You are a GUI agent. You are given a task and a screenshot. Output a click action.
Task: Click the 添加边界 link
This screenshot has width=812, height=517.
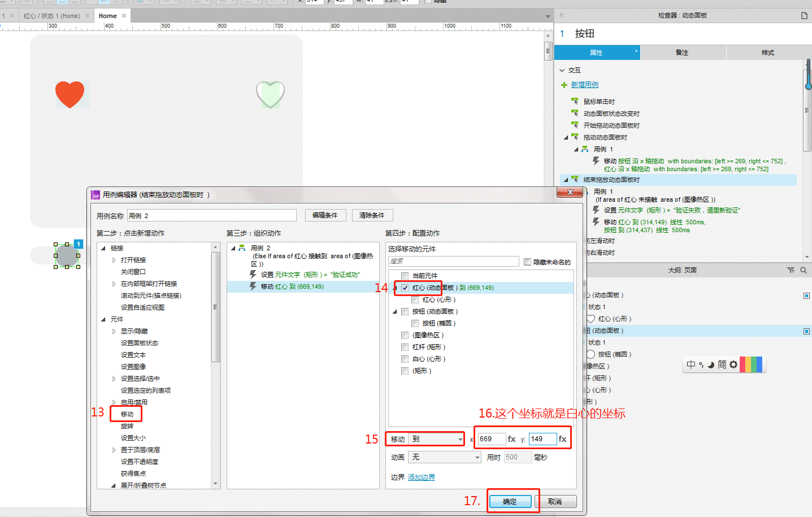(x=422, y=477)
